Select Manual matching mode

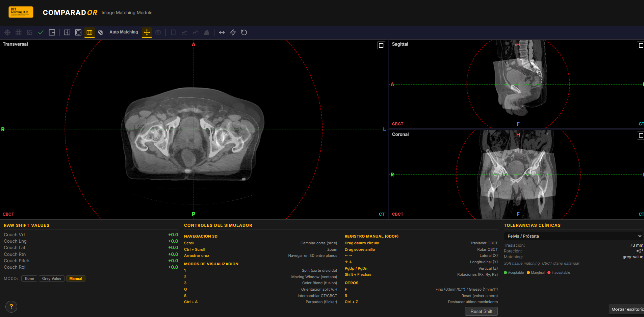coord(76,278)
